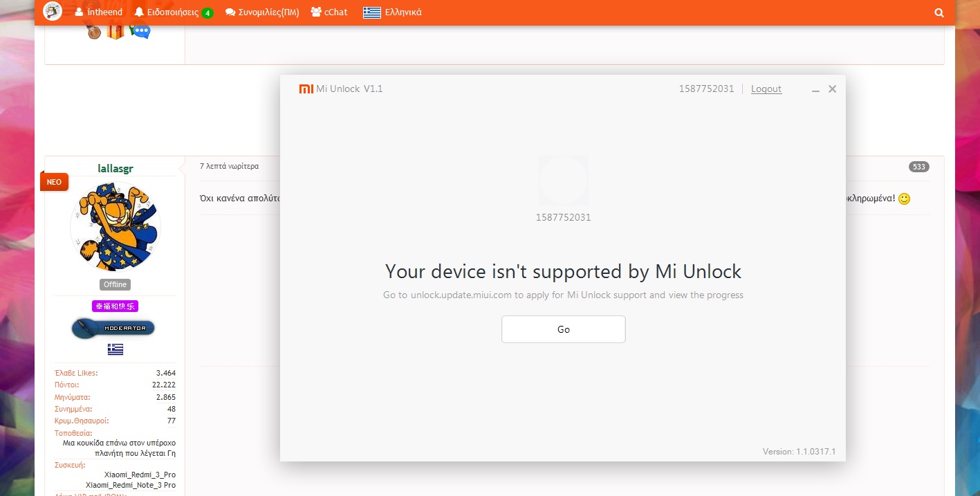Screen dimensions: 980x496
Task: Open the forum search icon
Action: (x=939, y=12)
